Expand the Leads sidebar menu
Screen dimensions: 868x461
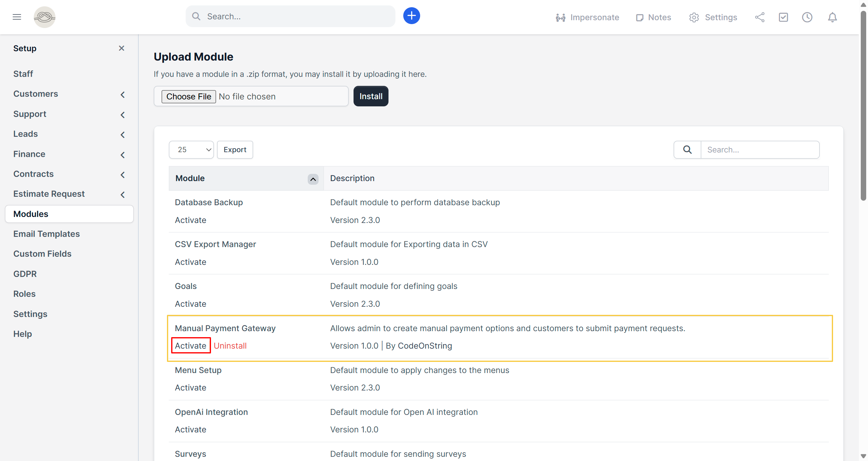point(69,134)
